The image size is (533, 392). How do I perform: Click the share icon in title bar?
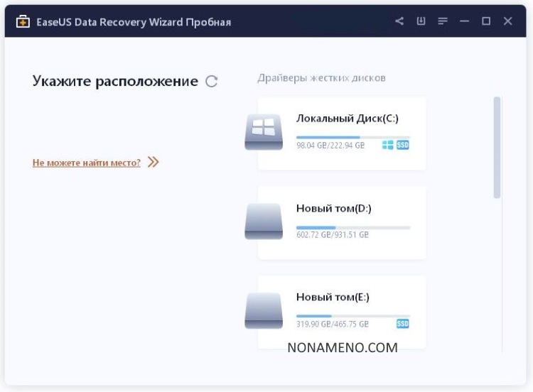click(x=399, y=21)
